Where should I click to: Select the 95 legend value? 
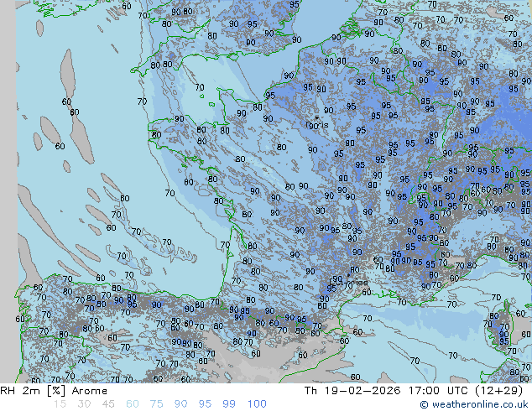click(x=206, y=404)
